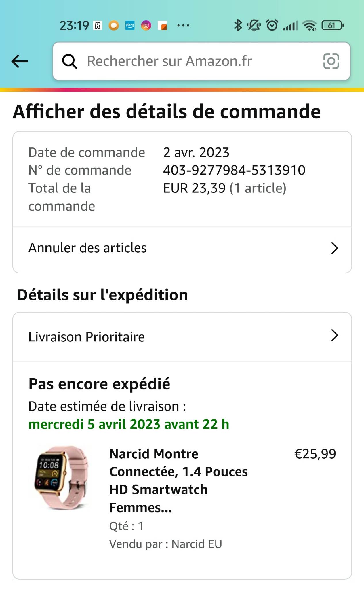The width and height of the screenshot is (364, 590).
Task: Open the camera lens scan icon
Action: pyautogui.click(x=331, y=61)
